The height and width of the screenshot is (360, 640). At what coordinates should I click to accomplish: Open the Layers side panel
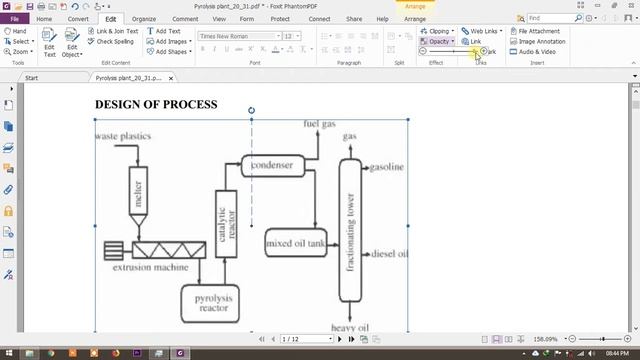[8, 148]
